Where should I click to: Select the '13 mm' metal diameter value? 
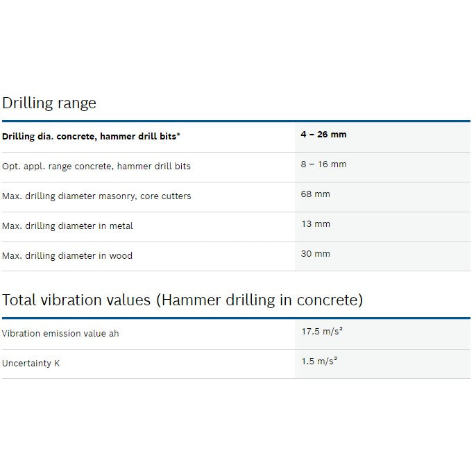coord(315,224)
